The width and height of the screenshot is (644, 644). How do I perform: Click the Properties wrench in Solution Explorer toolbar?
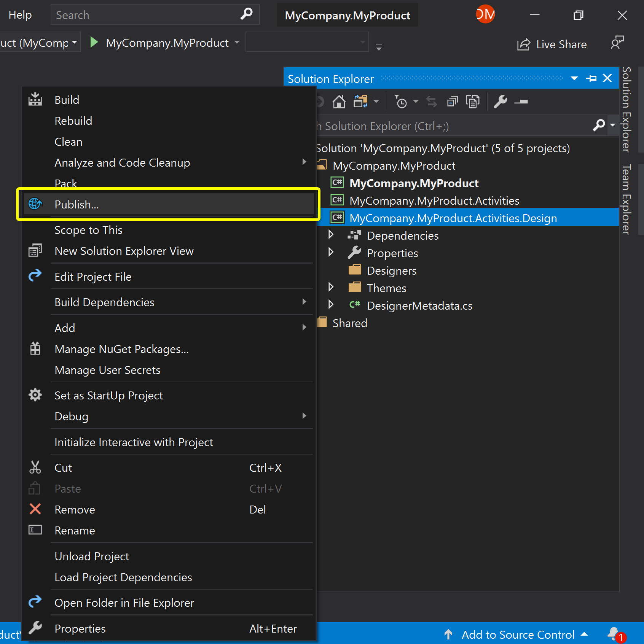point(501,102)
